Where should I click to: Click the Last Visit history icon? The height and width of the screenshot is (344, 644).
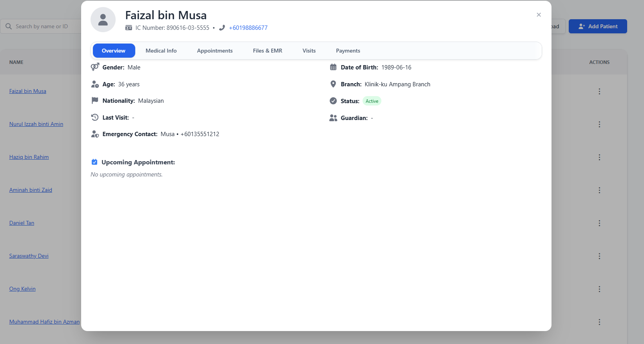(x=95, y=117)
